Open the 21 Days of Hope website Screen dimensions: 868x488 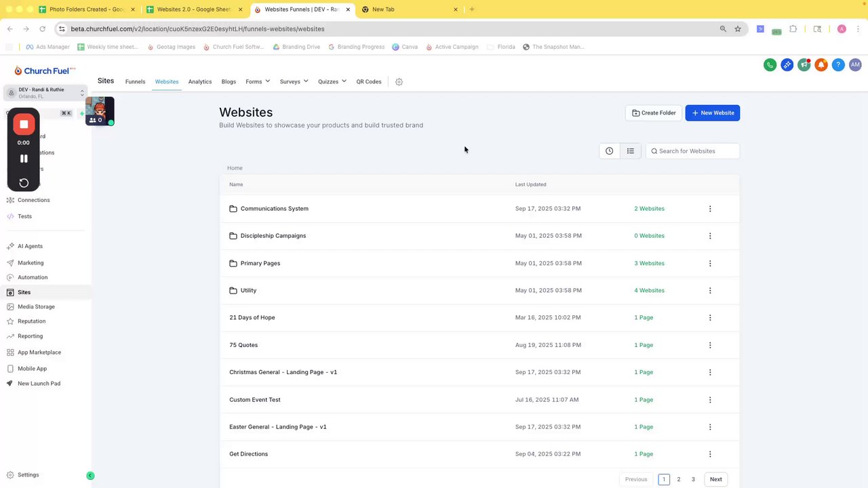coord(252,318)
